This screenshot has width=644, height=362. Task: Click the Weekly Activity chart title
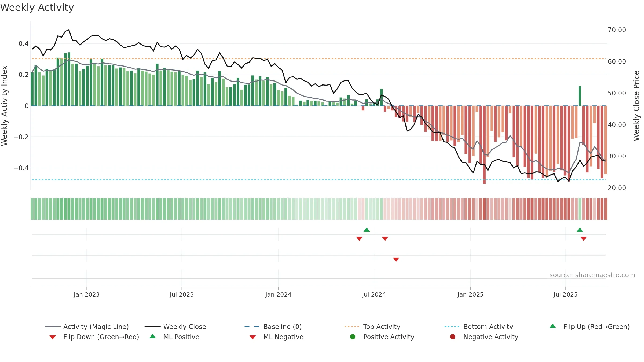point(37,8)
